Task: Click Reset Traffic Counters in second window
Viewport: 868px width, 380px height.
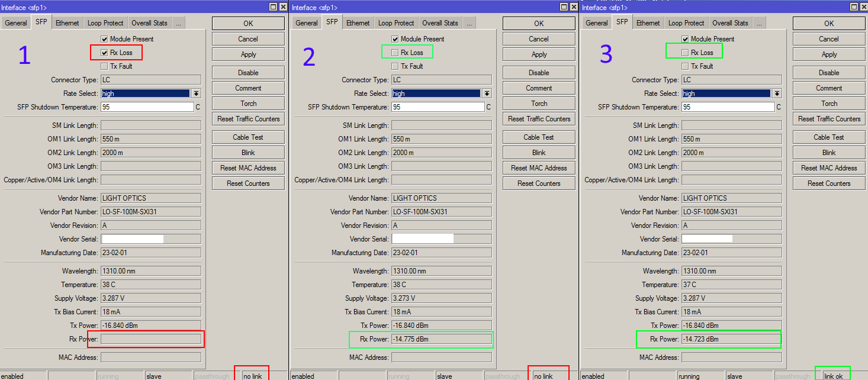Action: (x=539, y=118)
